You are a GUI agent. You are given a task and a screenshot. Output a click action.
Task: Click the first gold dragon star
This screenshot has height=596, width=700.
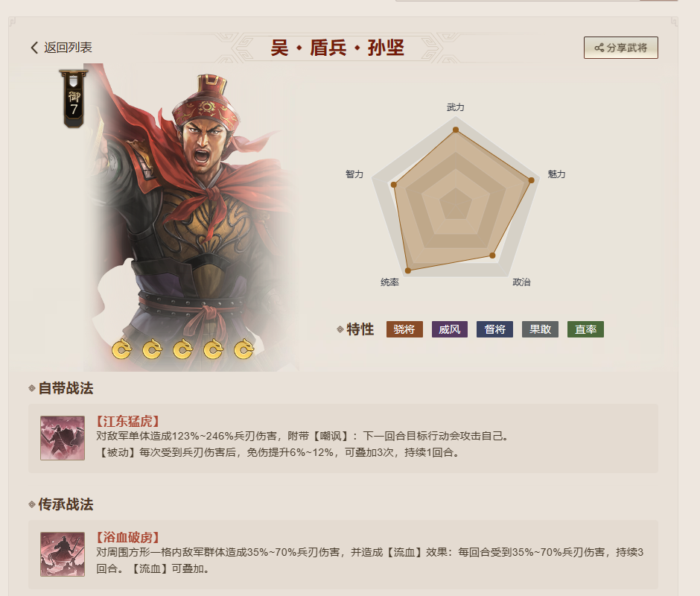click(121, 349)
